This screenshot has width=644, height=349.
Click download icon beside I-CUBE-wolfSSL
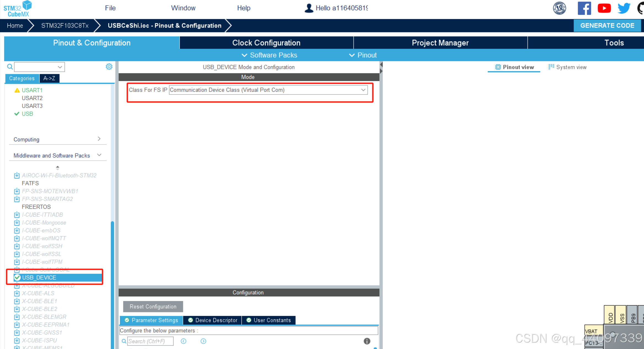(x=17, y=254)
